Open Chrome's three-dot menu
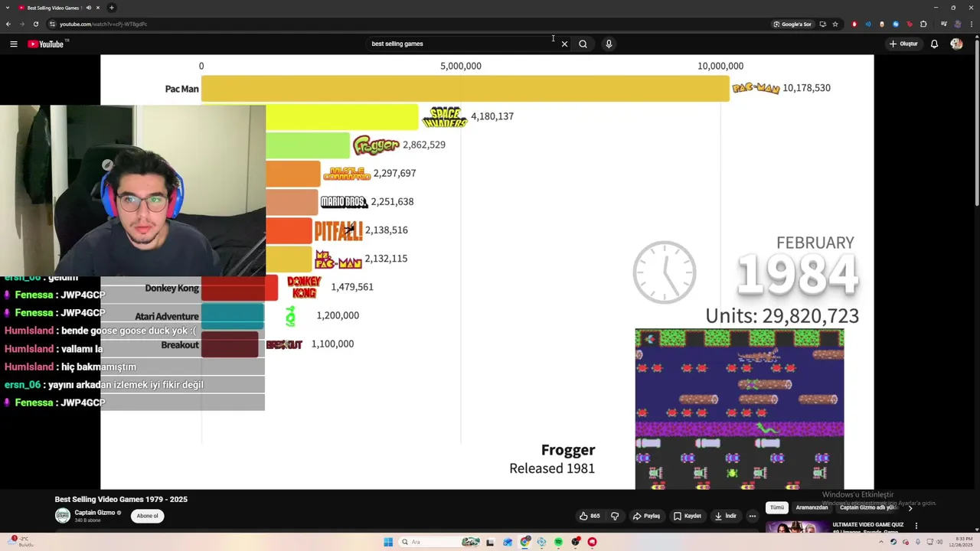This screenshot has width=980, height=551. (x=972, y=24)
